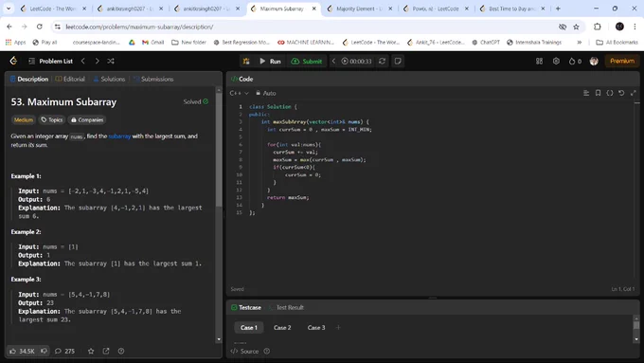Switch to the Description tab
This screenshot has height=363, width=644.
click(x=29, y=79)
